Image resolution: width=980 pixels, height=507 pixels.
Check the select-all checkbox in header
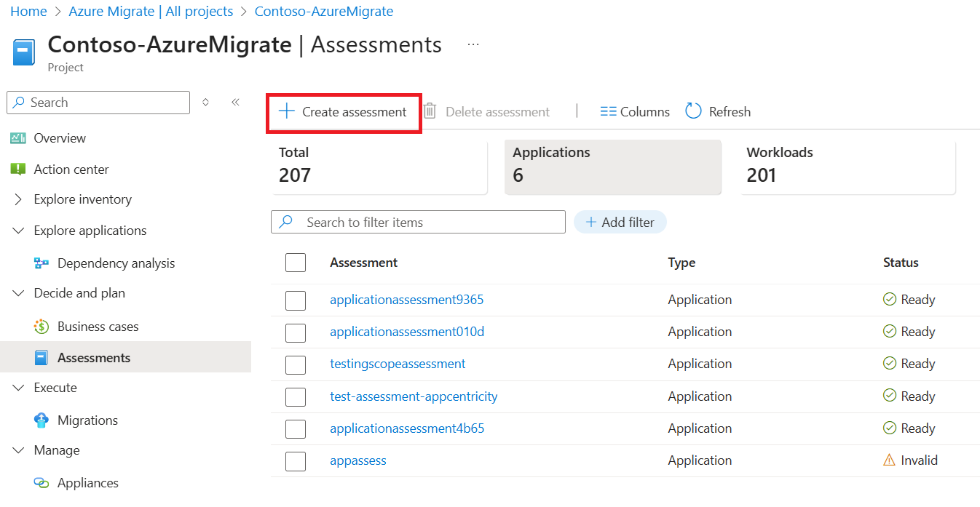coord(296,263)
